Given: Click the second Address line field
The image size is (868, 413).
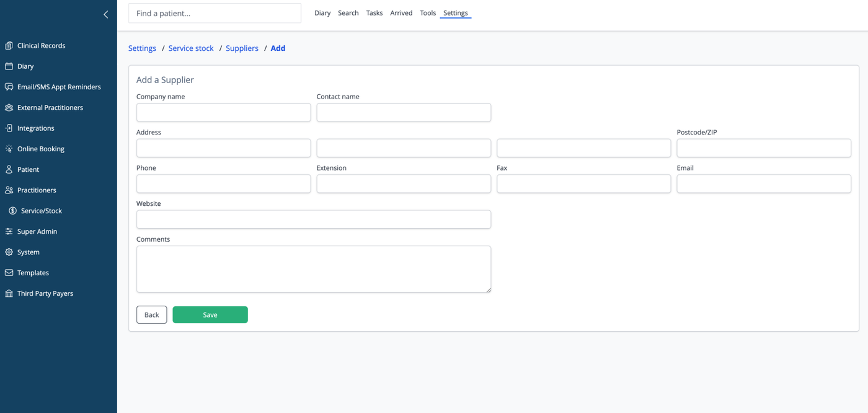Looking at the screenshot, I should [x=404, y=148].
